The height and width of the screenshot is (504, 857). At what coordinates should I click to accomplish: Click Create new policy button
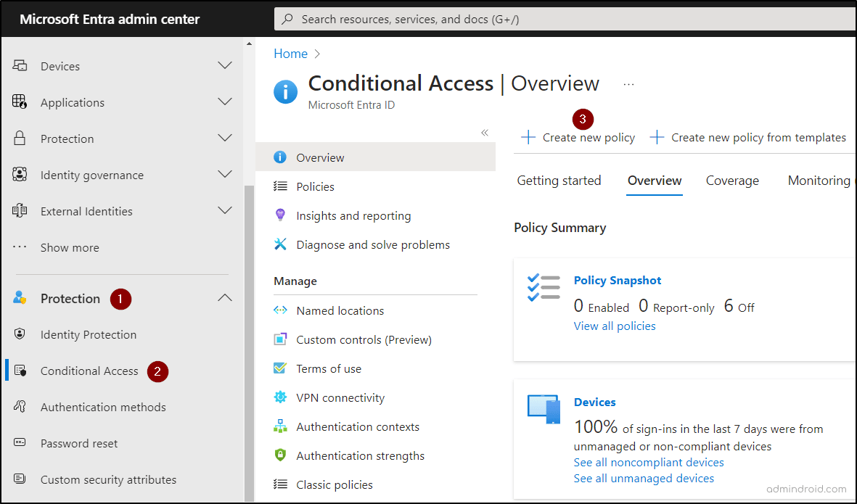pyautogui.click(x=578, y=138)
